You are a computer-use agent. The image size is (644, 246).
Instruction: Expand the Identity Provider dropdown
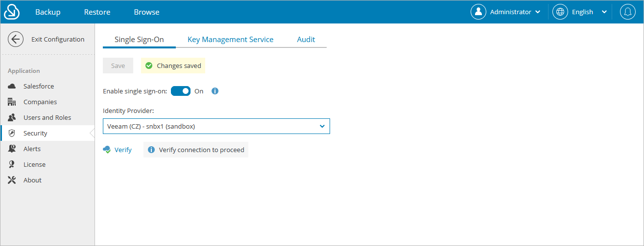pos(216,126)
